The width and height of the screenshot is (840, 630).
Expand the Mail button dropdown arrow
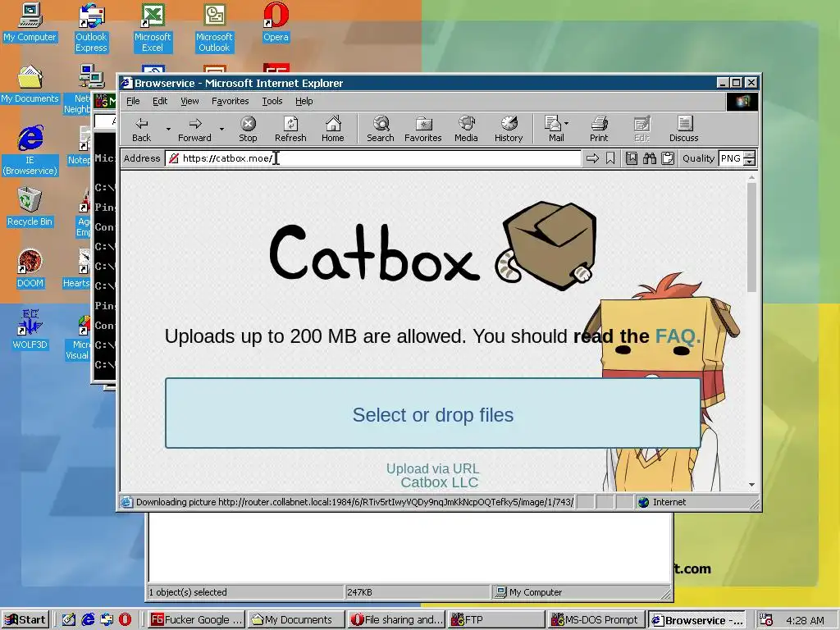(x=567, y=123)
